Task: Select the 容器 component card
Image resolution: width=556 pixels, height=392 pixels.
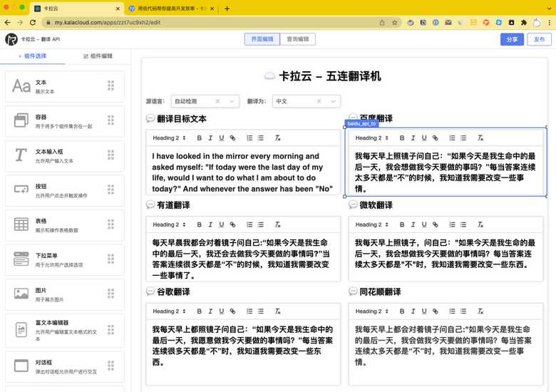Action: tap(65, 121)
